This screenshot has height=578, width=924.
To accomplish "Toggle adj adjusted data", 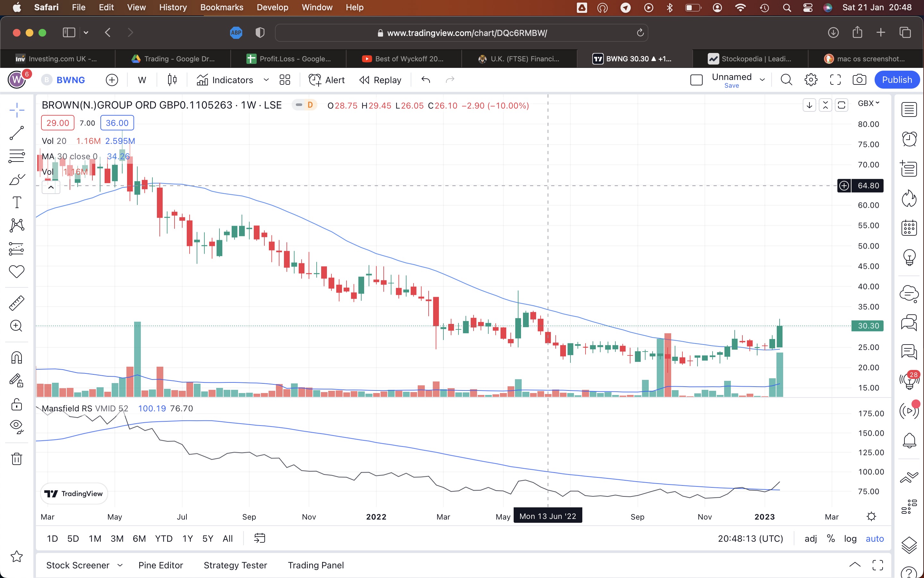I will coord(811,538).
